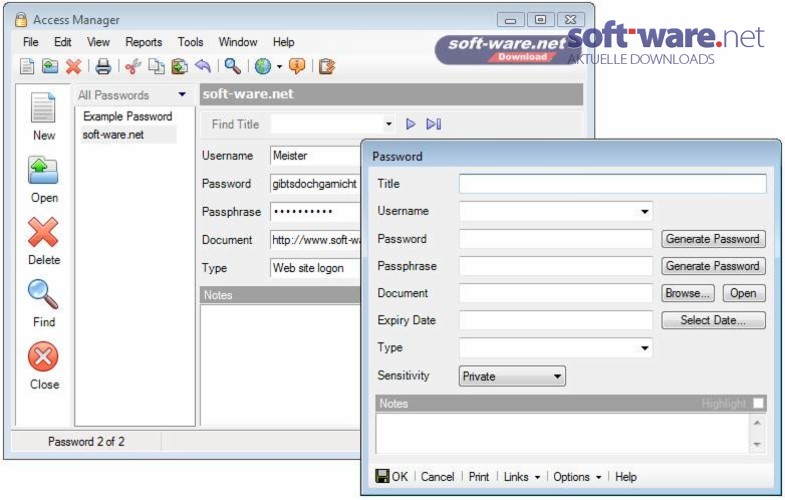Click the Type field showing Web site logon
Screen dimensions: 785x500
(x=315, y=268)
